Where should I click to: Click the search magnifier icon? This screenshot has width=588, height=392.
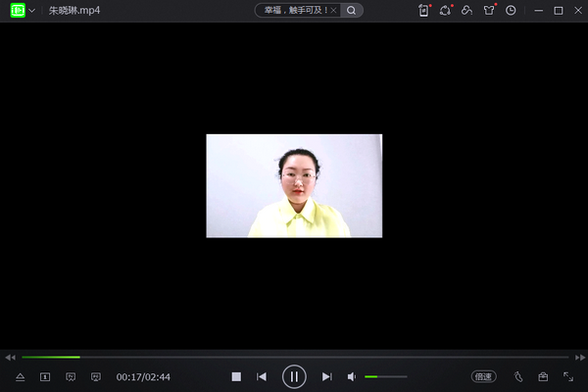tap(352, 11)
